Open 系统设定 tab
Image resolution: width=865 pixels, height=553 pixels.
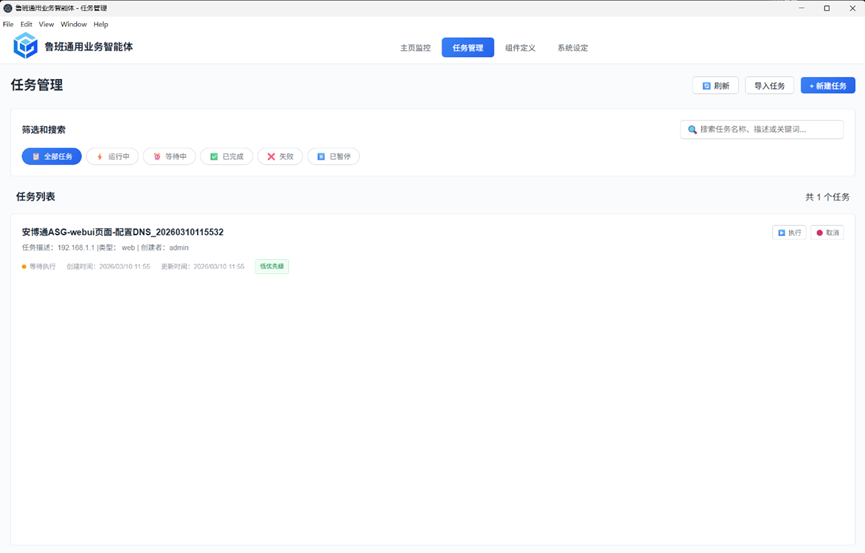(x=573, y=48)
